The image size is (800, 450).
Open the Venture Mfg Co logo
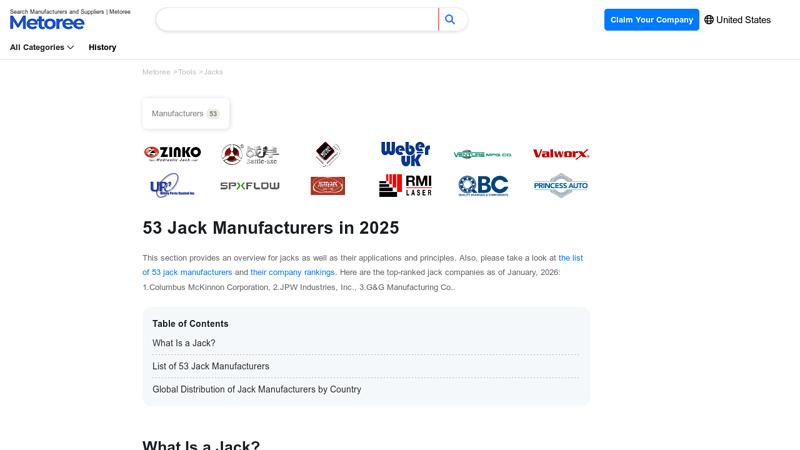click(x=483, y=154)
